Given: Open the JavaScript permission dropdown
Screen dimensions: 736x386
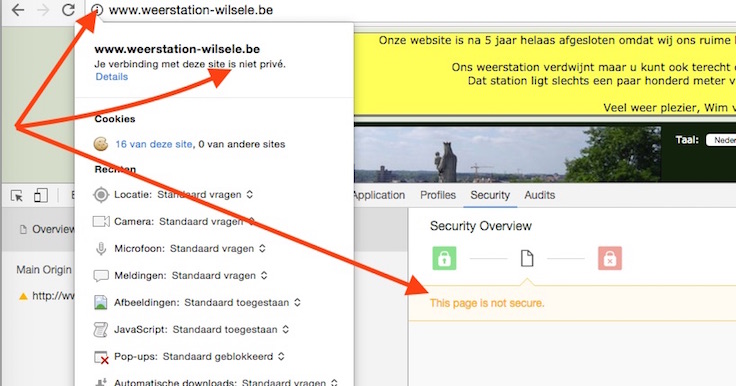Looking at the screenshot, I should coord(231,330).
